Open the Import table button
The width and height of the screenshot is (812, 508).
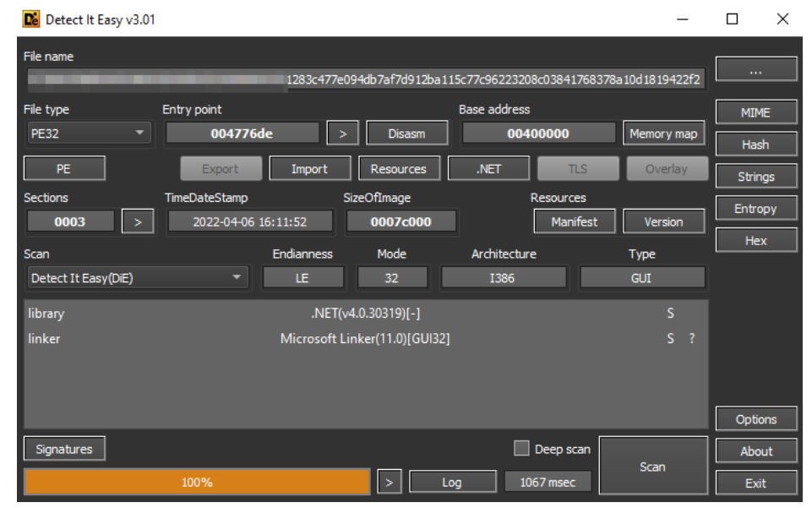coord(310,169)
